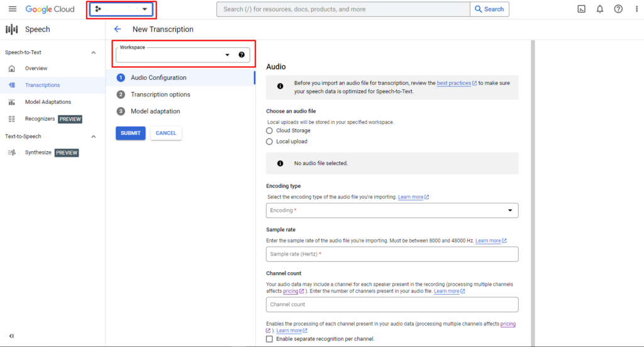Click the search resources input field
Image resolution: width=644 pixels, height=347 pixels.
click(x=343, y=9)
